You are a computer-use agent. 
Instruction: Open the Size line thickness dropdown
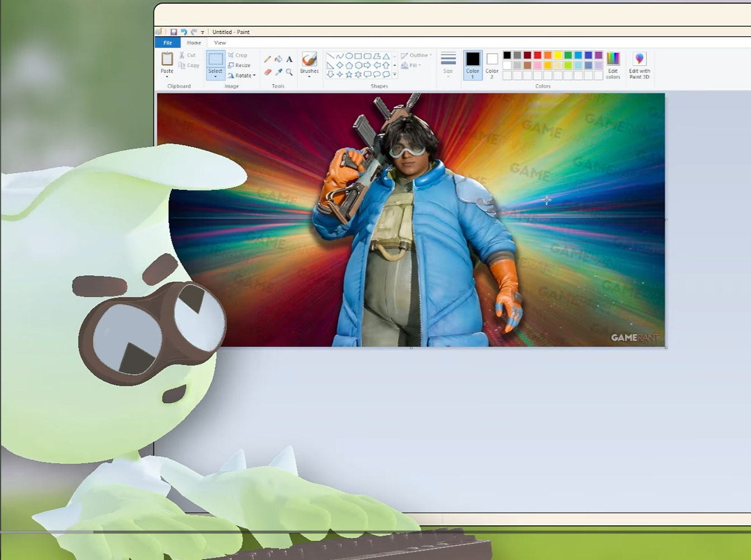click(x=448, y=65)
